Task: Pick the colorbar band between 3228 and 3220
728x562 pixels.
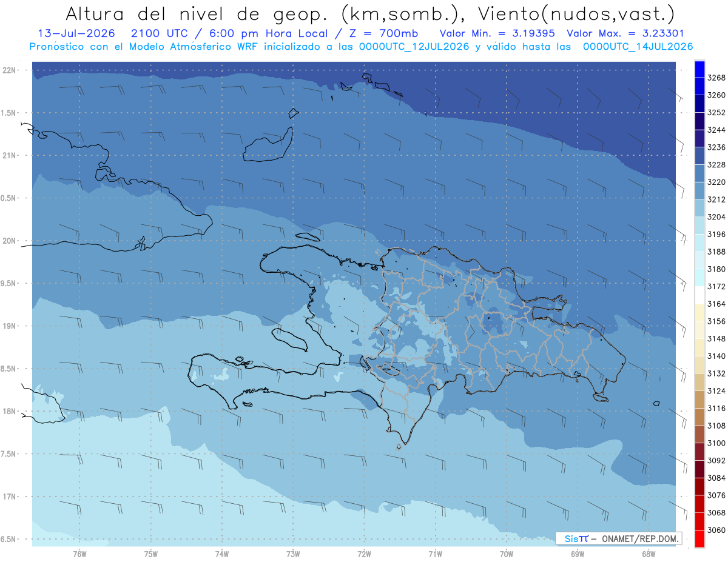Action: pyautogui.click(x=699, y=173)
